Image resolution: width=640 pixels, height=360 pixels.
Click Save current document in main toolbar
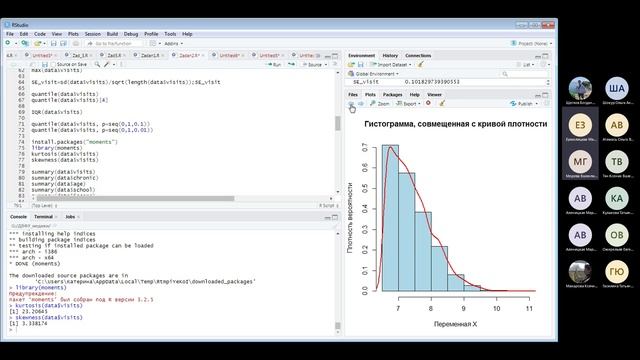tap(53, 43)
